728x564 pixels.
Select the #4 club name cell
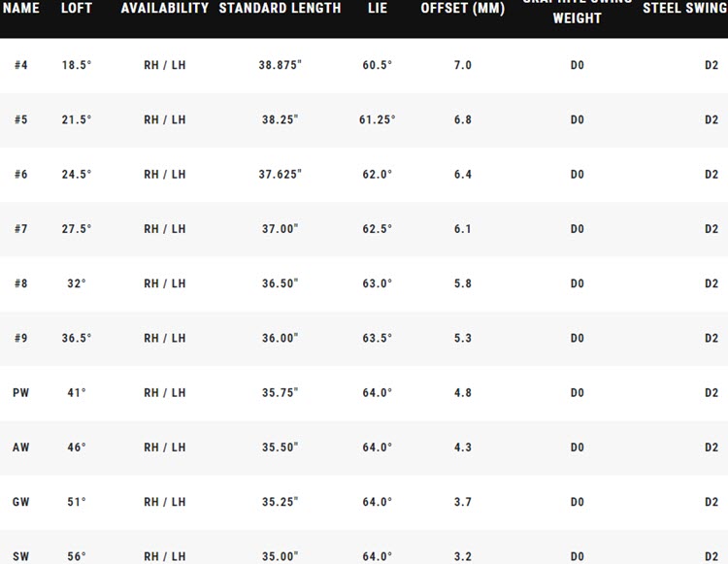21,65
